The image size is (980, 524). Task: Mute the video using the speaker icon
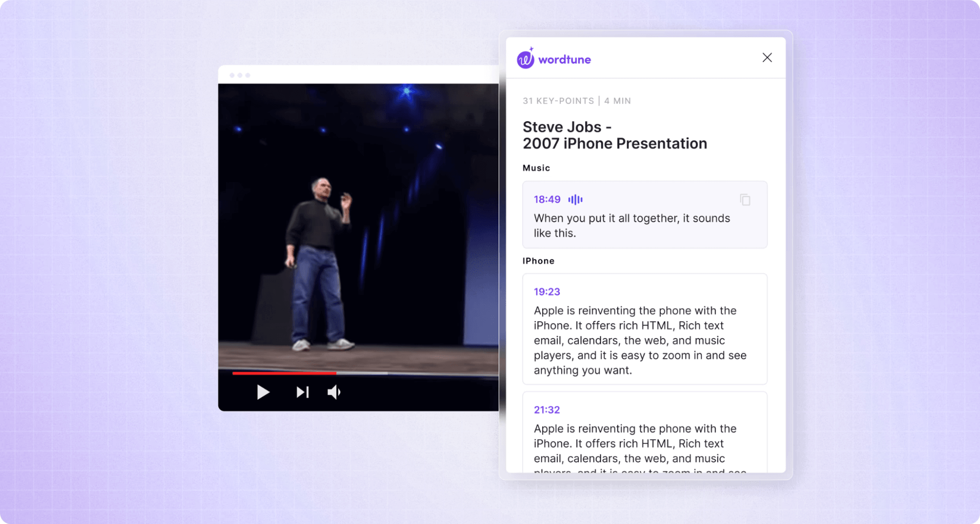(334, 392)
